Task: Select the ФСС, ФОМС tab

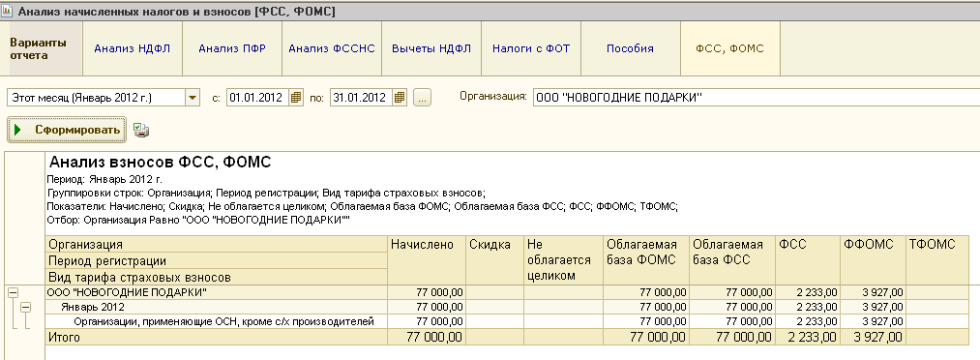Action: click(730, 48)
